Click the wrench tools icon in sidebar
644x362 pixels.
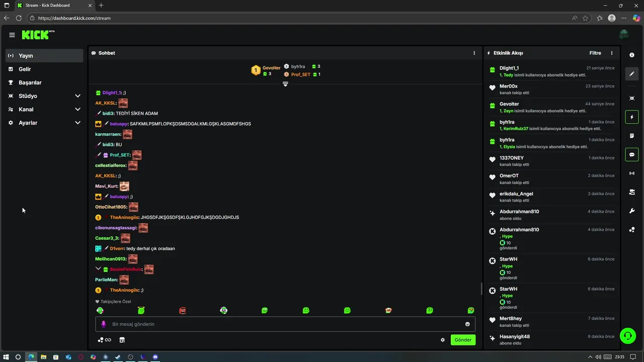coord(632,211)
